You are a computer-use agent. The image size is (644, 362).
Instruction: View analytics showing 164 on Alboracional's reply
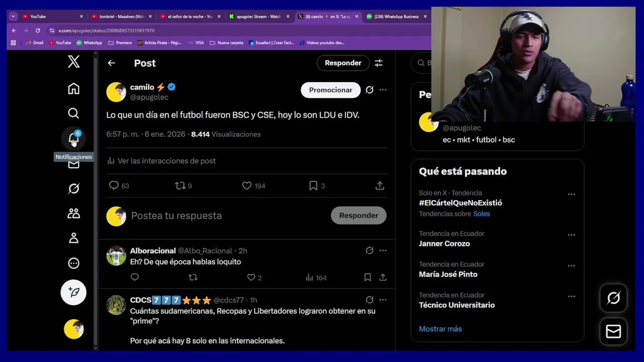316,277
